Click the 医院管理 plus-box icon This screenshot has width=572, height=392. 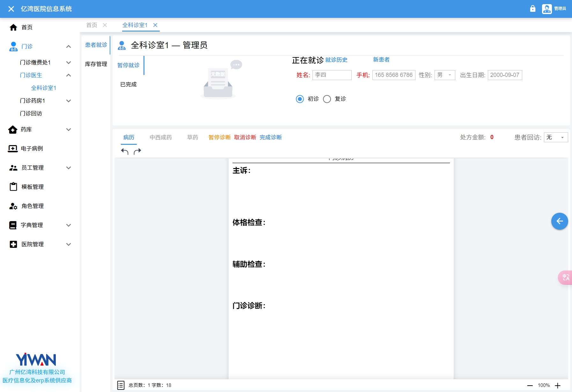[13, 244]
